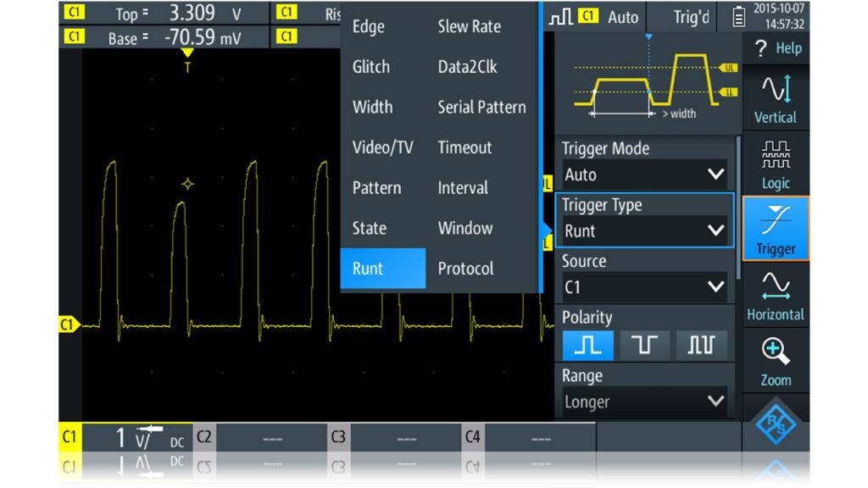Select the C4 channel button

[473, 437]
